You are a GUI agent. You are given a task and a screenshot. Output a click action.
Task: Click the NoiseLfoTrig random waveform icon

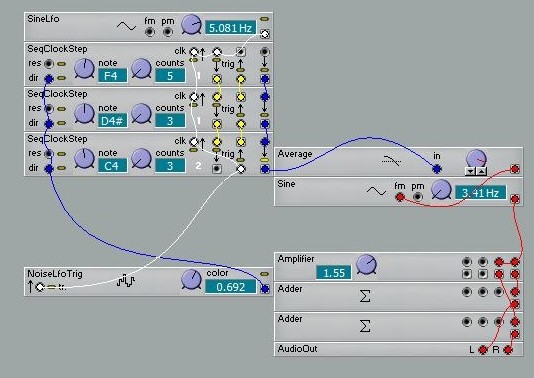pos(126,281)
